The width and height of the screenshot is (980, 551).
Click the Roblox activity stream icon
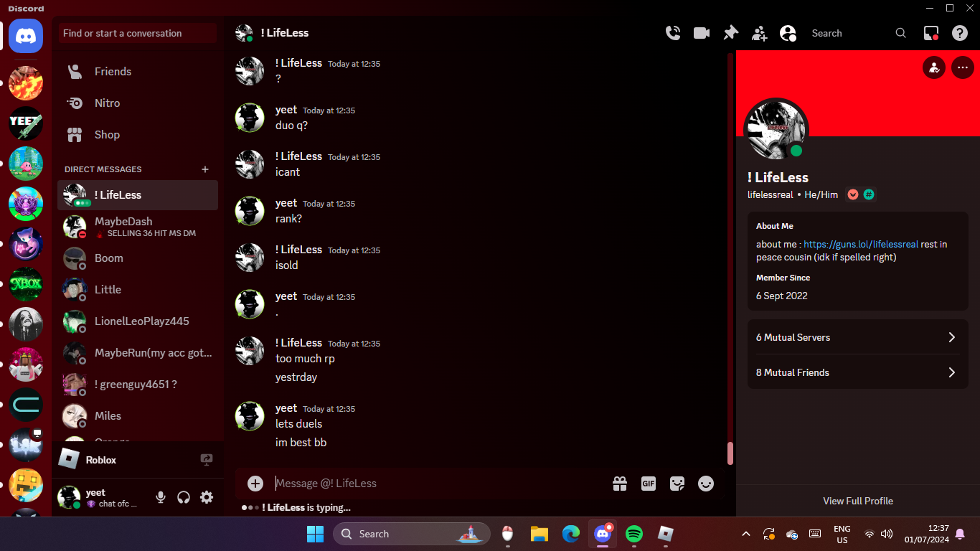[x=207, y=460]
